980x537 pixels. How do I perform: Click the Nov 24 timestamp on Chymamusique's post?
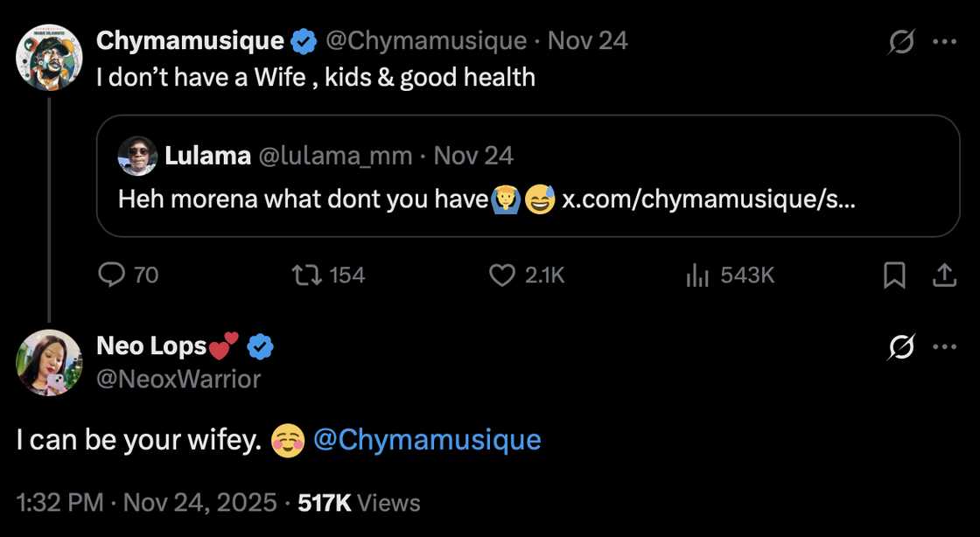click(586, 39)
